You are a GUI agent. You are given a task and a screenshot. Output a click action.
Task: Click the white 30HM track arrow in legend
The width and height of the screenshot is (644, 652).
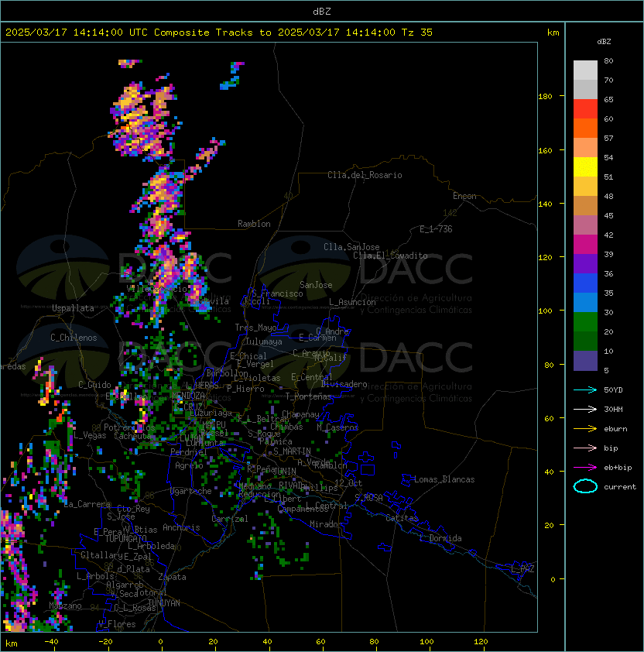click(585, 410)
